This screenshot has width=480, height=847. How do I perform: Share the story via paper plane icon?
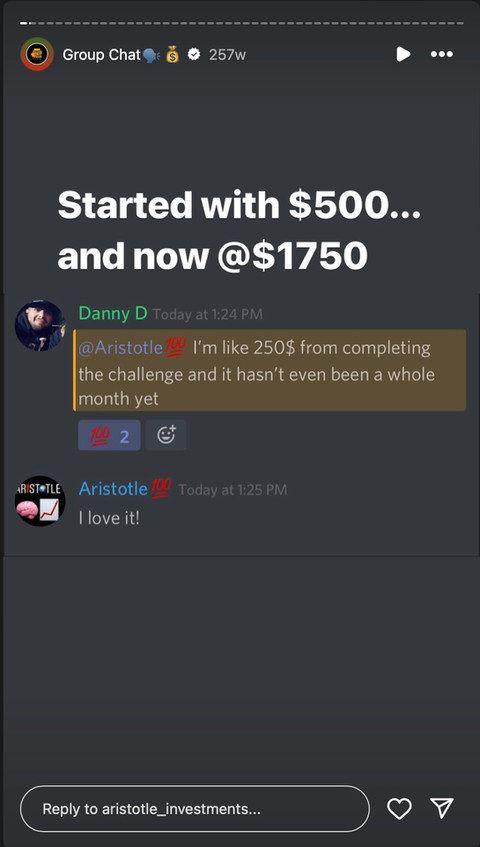442,808
